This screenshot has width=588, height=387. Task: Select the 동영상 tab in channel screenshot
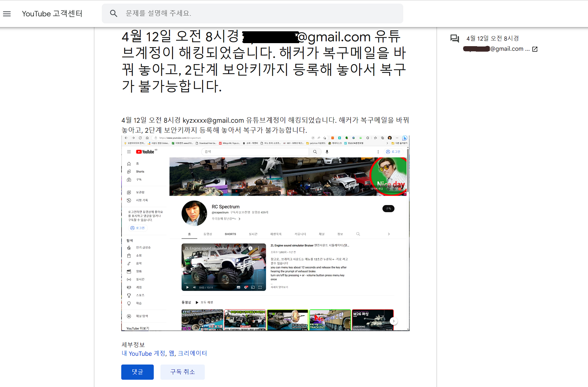pos(208,234)
